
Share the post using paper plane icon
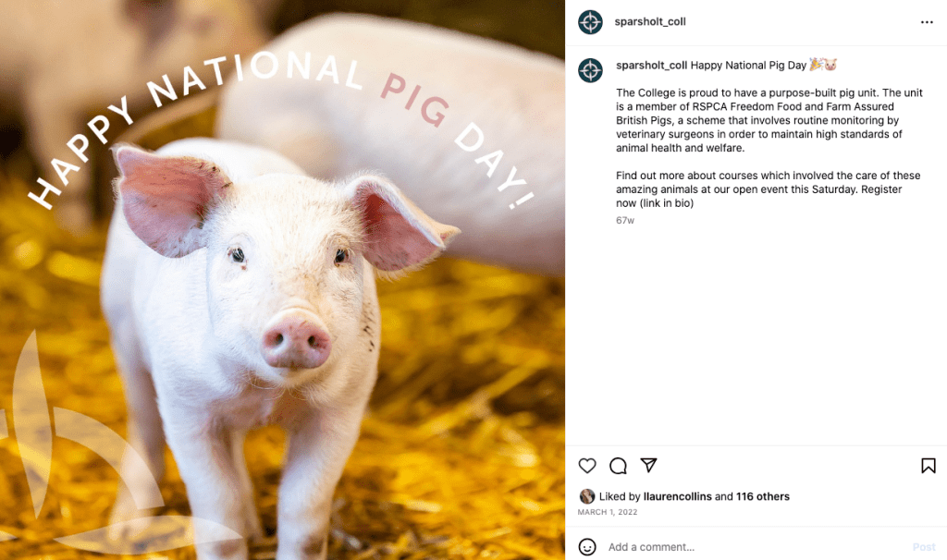(x=648, y=465)
